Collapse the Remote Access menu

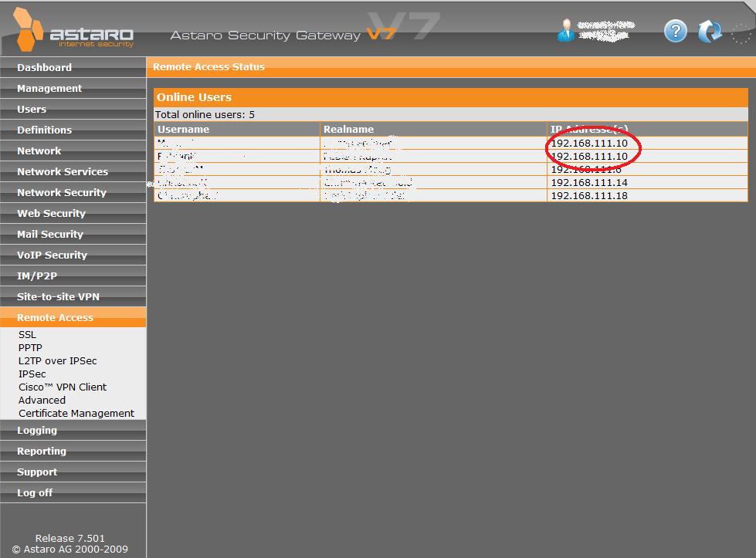tap(73, 317)
